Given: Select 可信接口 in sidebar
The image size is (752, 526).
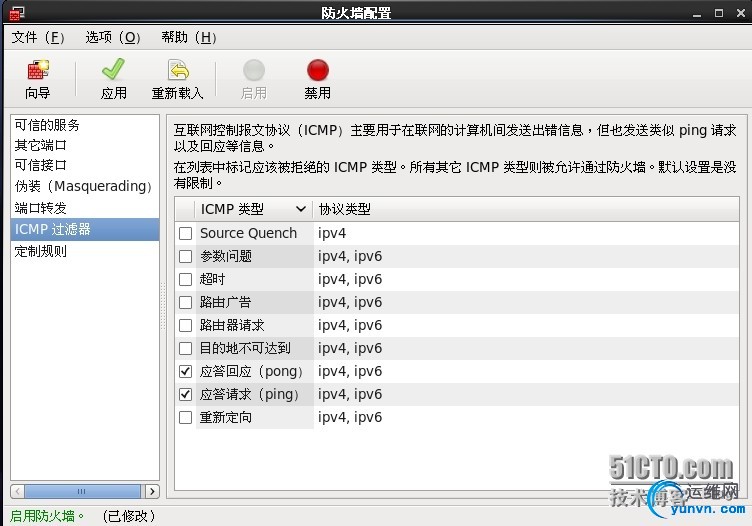Looking at the screenshot, I should tap(40, 165).
